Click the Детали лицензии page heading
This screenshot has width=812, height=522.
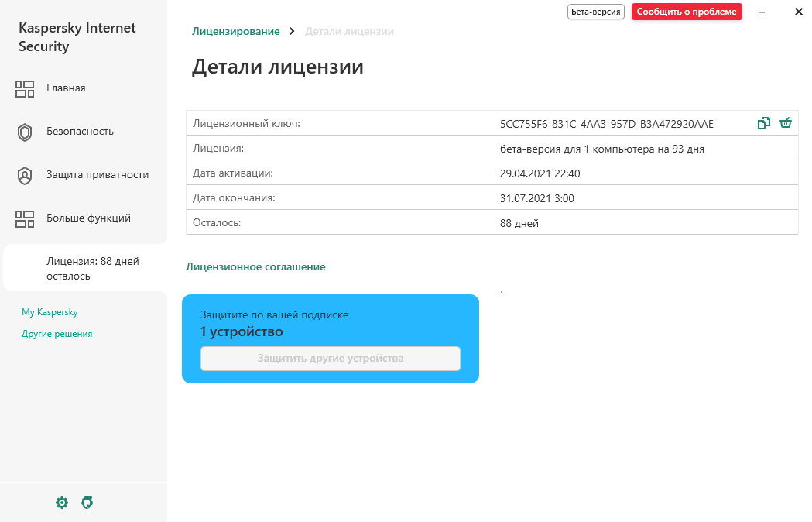pos(278,67)
